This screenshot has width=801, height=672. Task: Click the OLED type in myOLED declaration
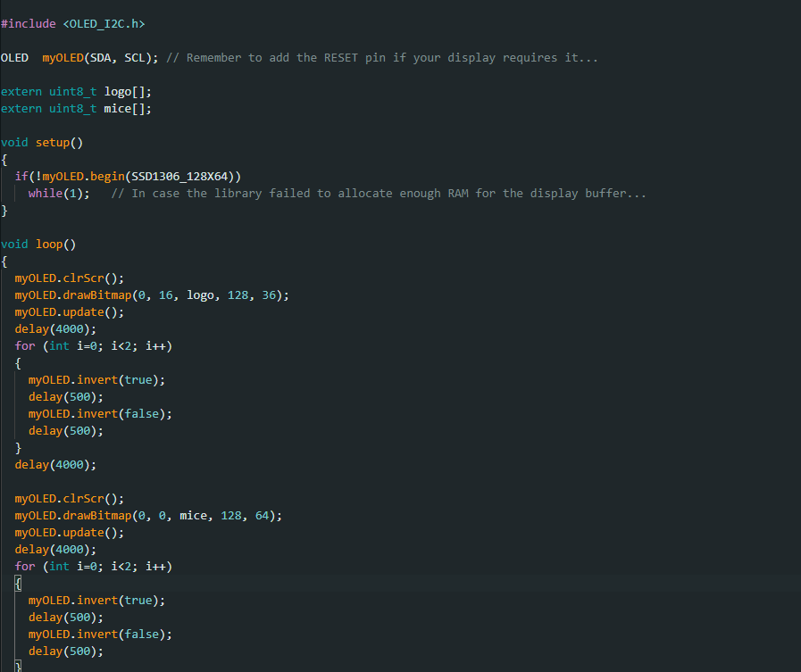point(14,58)
